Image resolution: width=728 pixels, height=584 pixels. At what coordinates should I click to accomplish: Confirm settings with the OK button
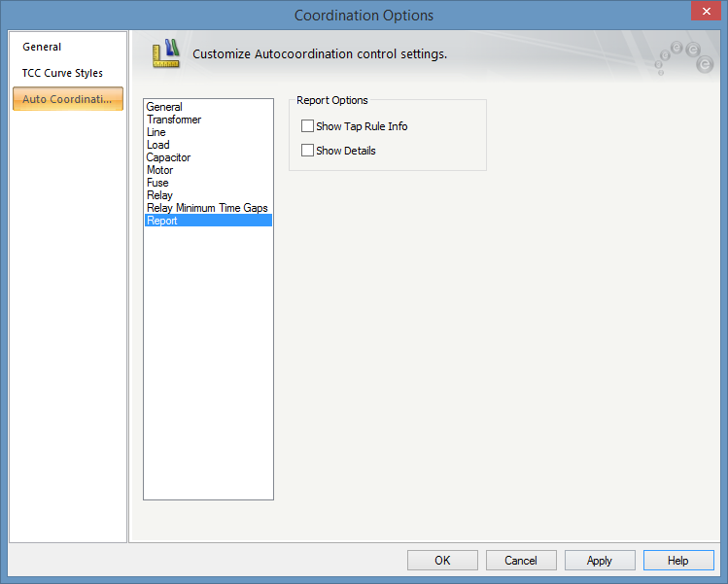point(442,561)
